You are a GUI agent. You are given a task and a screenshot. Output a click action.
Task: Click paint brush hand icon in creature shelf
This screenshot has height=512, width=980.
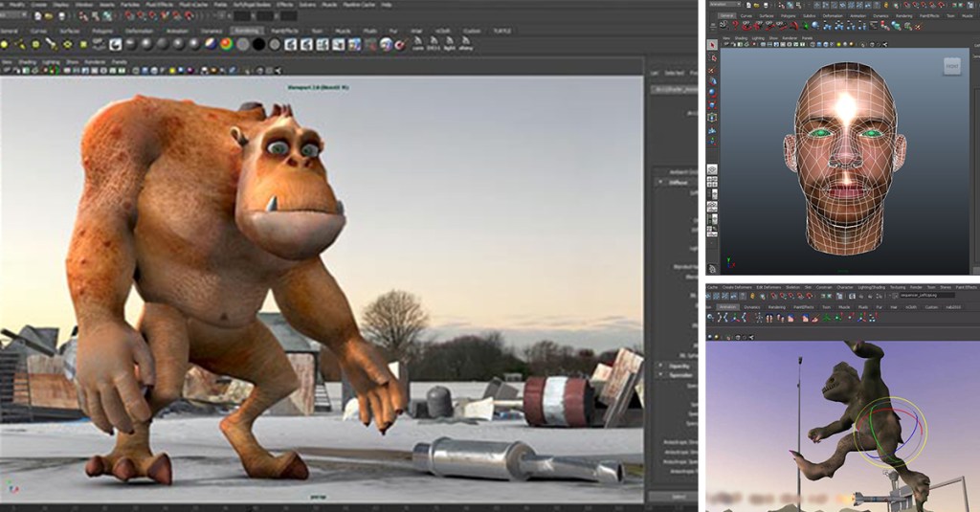pyautogui.click(x=815, y=318)
